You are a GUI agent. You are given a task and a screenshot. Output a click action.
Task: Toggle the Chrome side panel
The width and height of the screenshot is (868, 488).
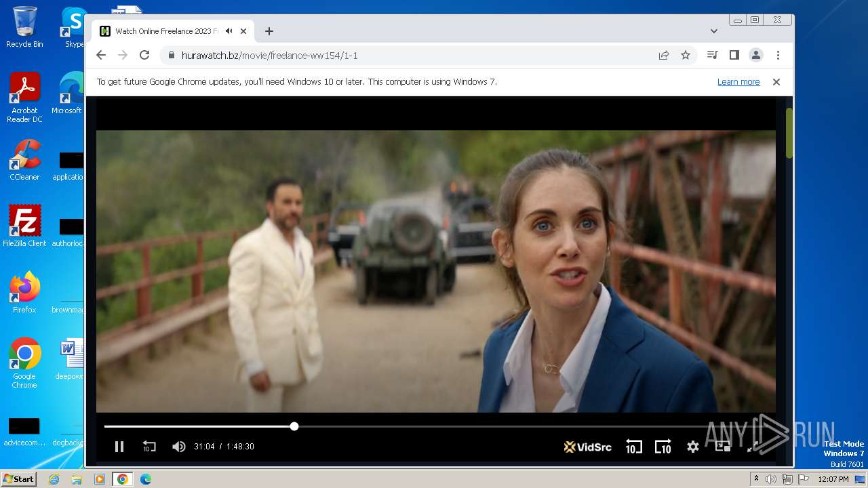[x=734, y=56]
